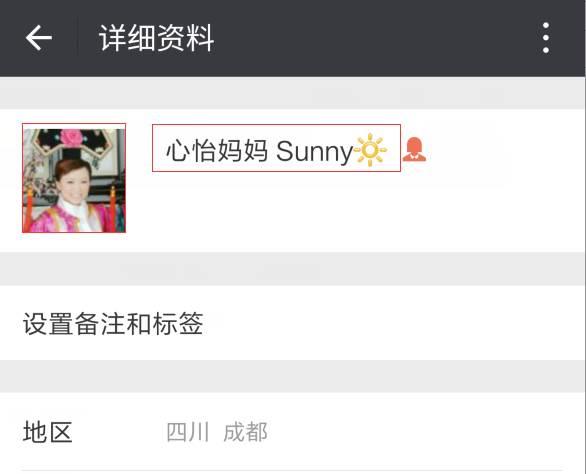Click blank area right of 设置备注和标签
This screenshot has height=474, width=586.
coord(392,323)
